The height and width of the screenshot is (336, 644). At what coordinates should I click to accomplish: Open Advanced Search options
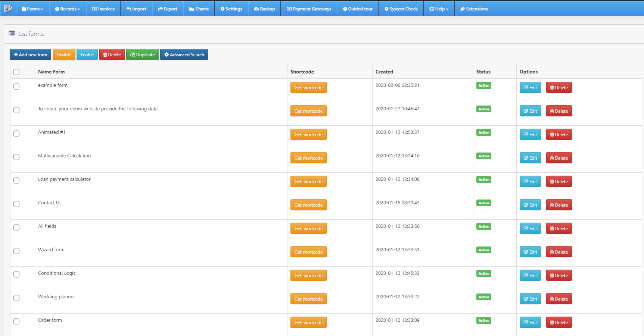tap(184, 54)
